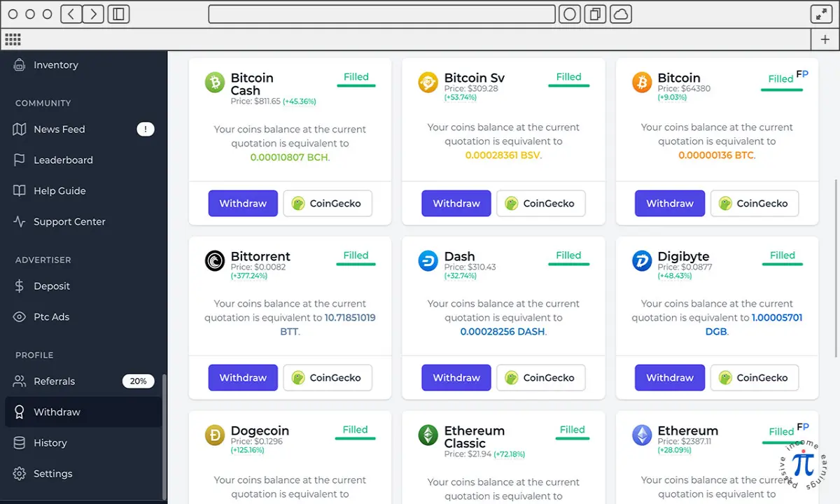Open CoinGecko for Bitcoin Cash
840x504 pixels.
[328, 203]
